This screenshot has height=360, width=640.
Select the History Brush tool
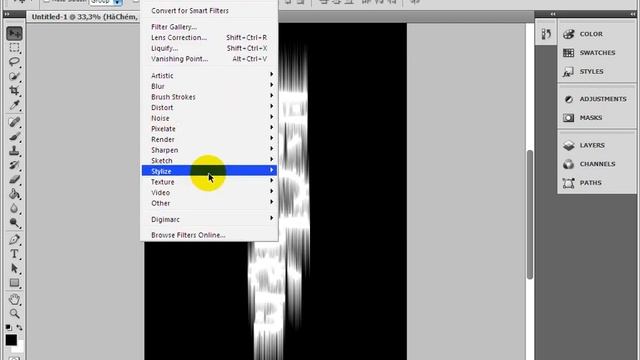click(x=14, y=165)
